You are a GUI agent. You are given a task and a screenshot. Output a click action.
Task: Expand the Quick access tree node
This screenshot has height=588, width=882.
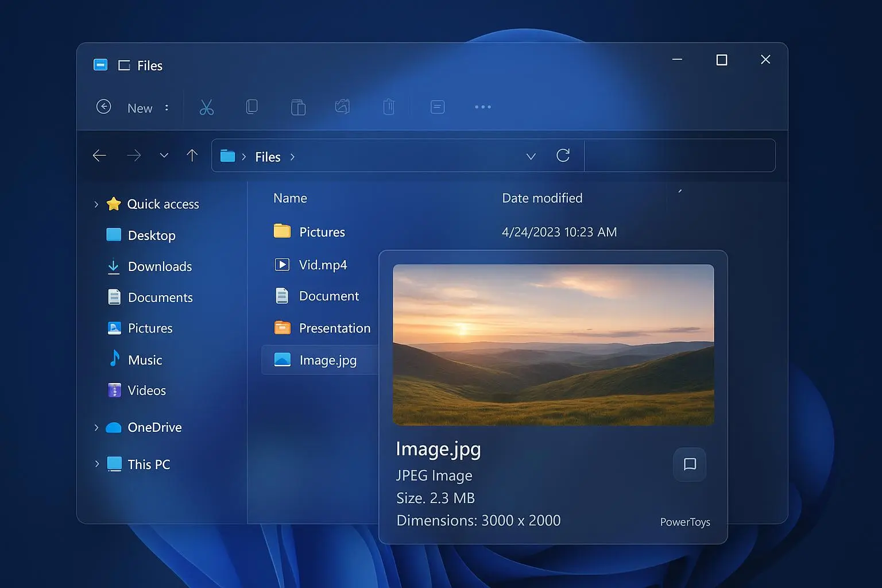tap(96, 204)
